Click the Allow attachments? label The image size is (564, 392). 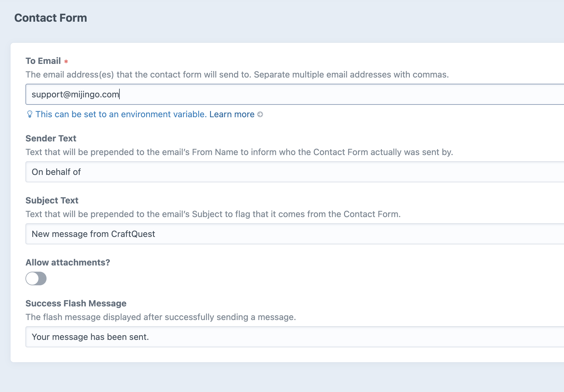pyautogui.click(x=68, y=262)
